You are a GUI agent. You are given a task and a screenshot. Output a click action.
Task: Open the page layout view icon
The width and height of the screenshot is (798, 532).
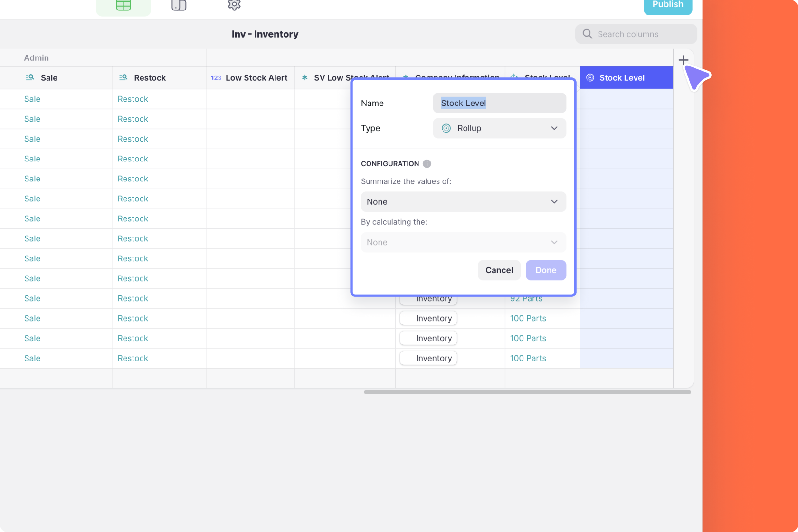point(179,6)
